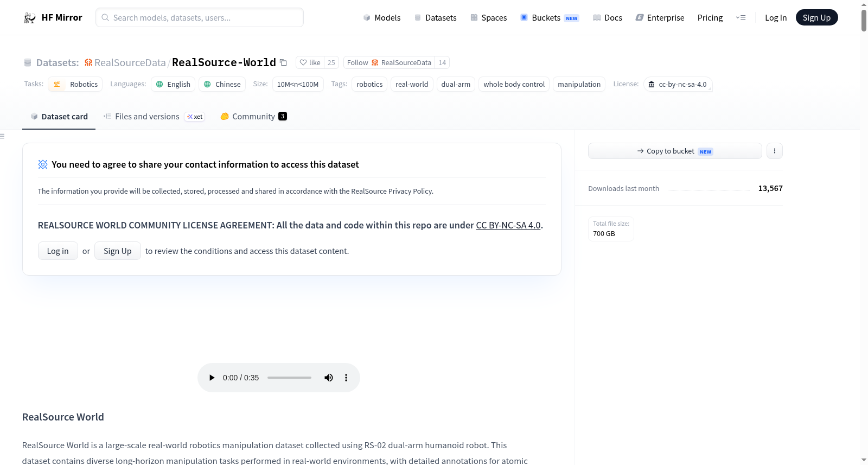The width and height of the screenshot is (868, 465).
Task: Open the Datasets page
Action: [436, 18]
